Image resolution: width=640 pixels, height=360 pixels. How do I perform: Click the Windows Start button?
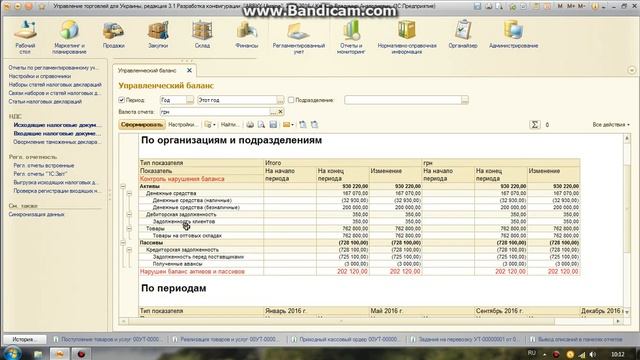[x=12, y=353]
